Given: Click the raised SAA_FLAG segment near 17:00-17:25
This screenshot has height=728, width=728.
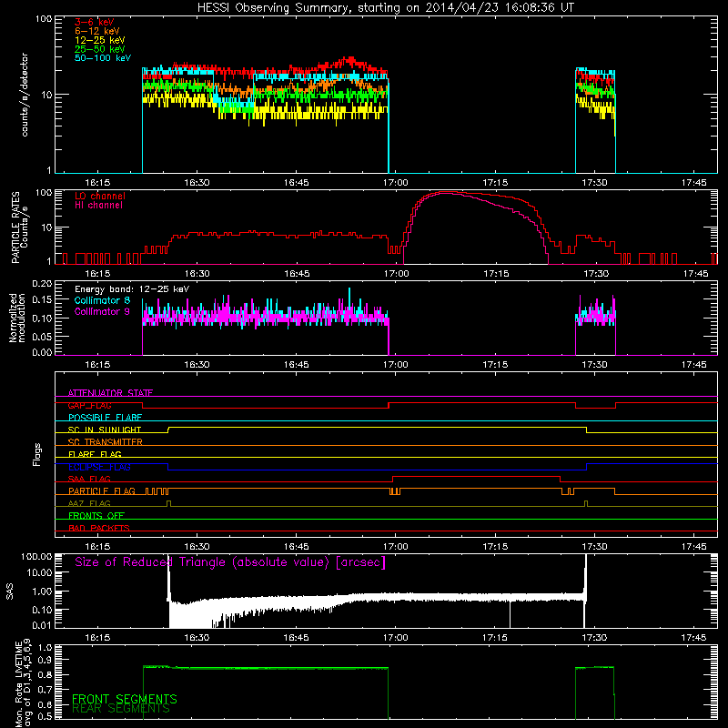Looking at the screenshot, I should click(476, 476).
